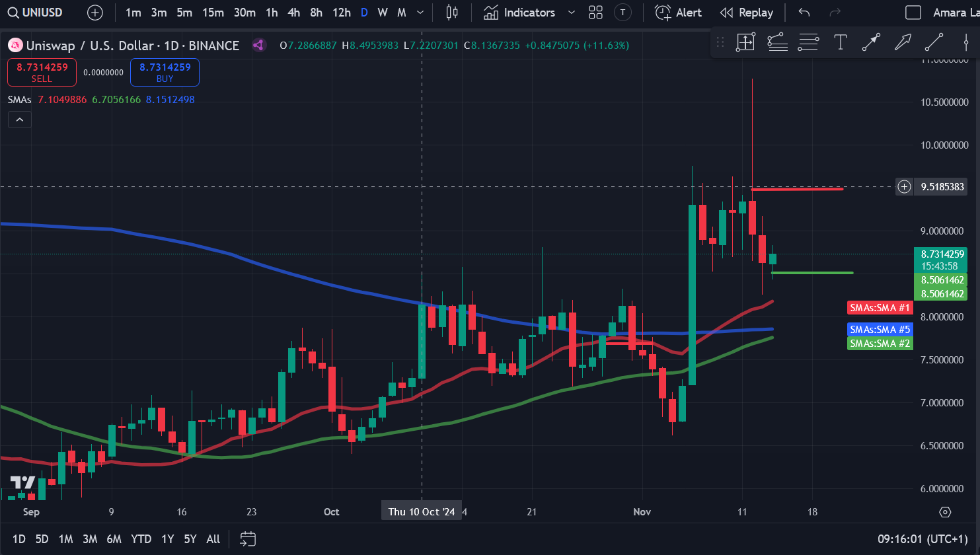
Task: Click the SMAs:SMA #5 blue label
Action: 880,330
